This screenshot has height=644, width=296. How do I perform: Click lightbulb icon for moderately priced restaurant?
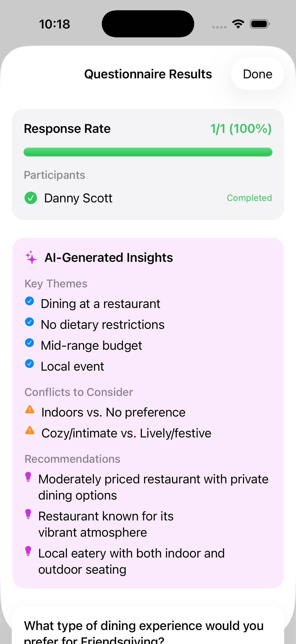28,477
